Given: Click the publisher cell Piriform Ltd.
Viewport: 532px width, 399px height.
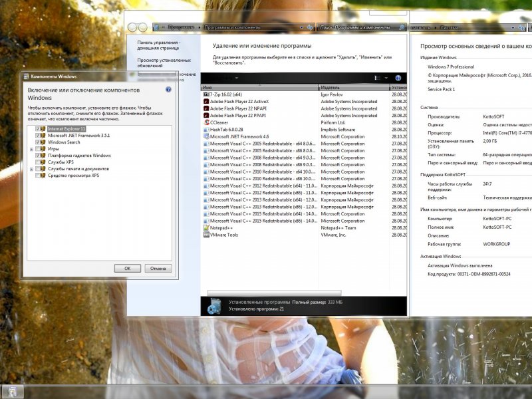Looking at the screenshot, I should [x=333, y=122].
